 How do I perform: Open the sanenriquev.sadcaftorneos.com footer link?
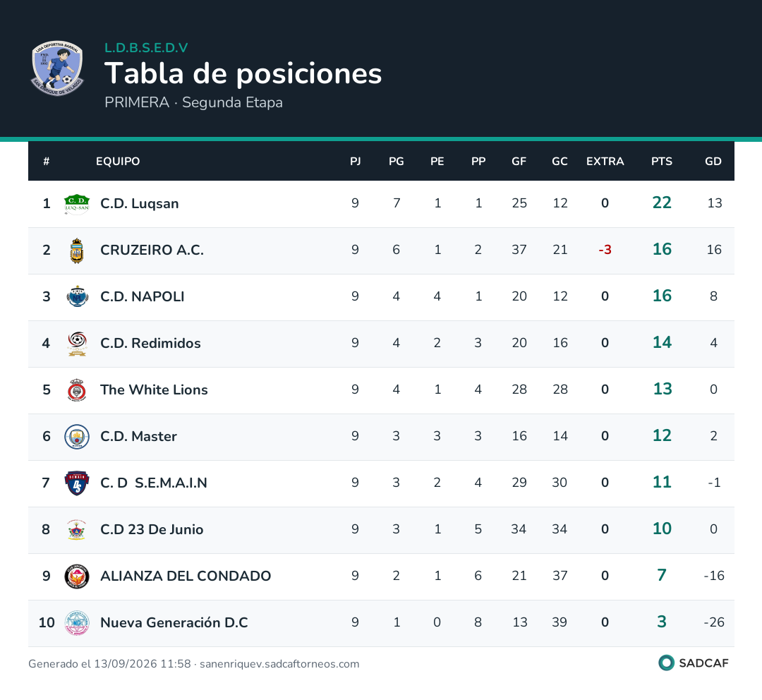pyautogui.click(x=279, y=664)
